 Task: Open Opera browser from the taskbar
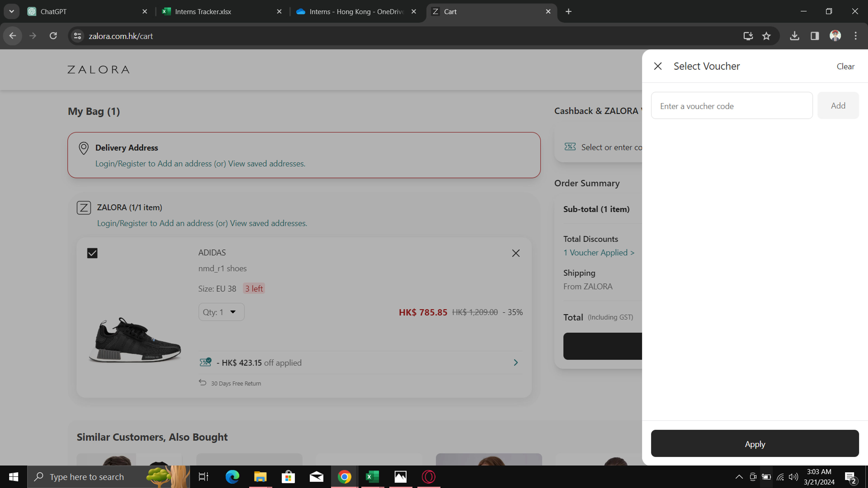pyautogui.click(x=429, y=476)
